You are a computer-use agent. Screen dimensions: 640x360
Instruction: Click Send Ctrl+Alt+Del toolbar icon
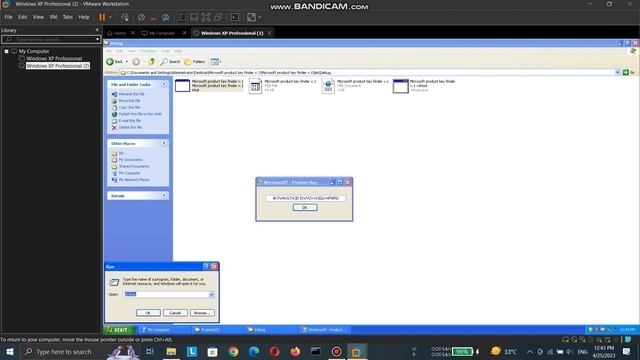125,17
